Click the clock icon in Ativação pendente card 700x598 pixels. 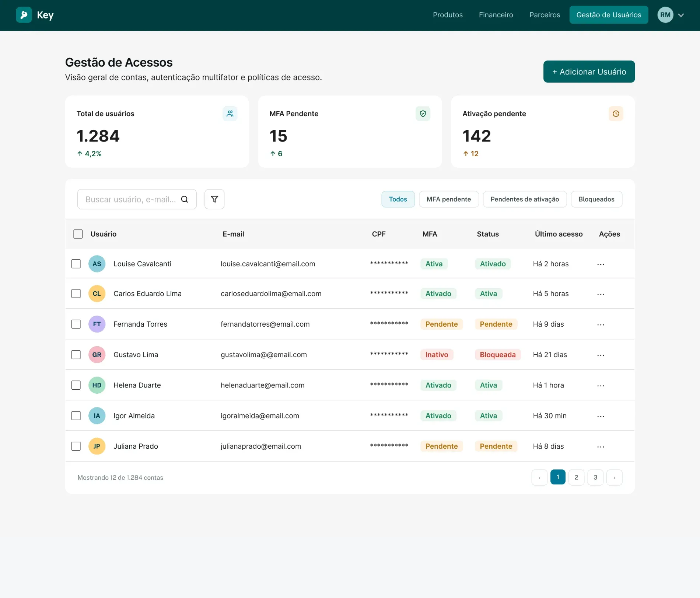coord(616,114)
